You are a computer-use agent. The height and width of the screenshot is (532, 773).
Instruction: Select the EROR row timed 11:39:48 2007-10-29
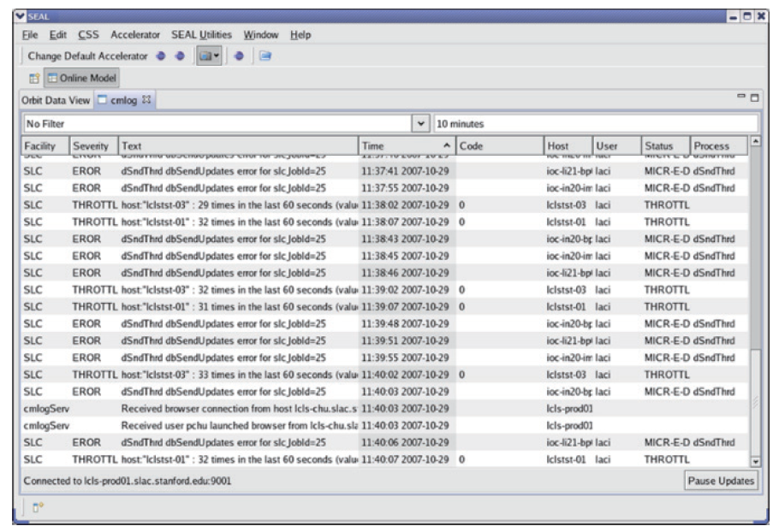tap(385, 324)
